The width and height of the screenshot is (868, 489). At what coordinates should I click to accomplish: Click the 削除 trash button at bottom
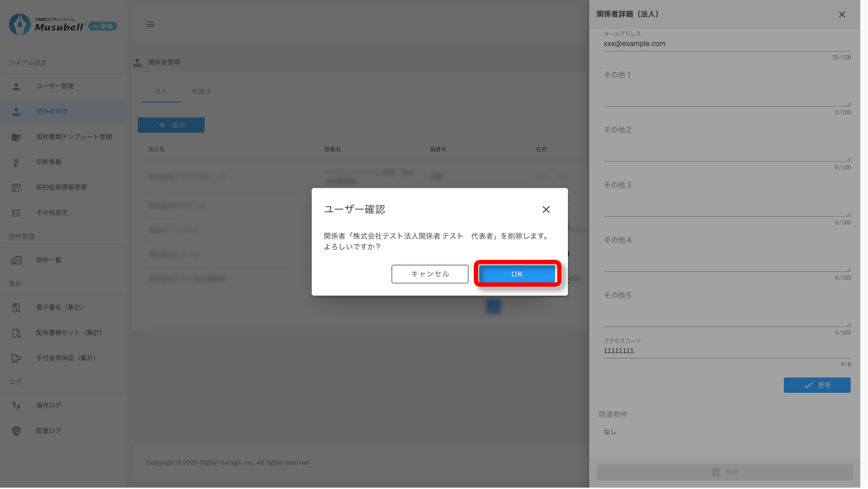click(x=724, y=472)
